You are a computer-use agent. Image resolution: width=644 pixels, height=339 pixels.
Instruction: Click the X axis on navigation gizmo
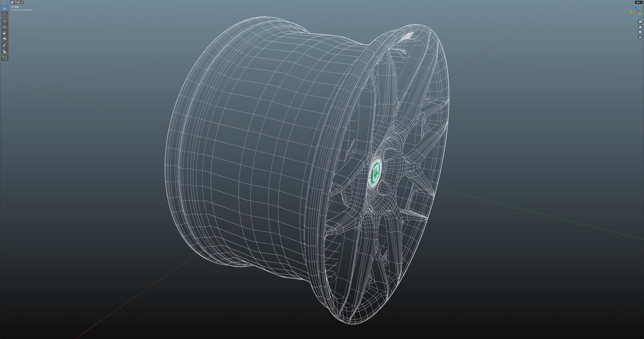(638, 11)
